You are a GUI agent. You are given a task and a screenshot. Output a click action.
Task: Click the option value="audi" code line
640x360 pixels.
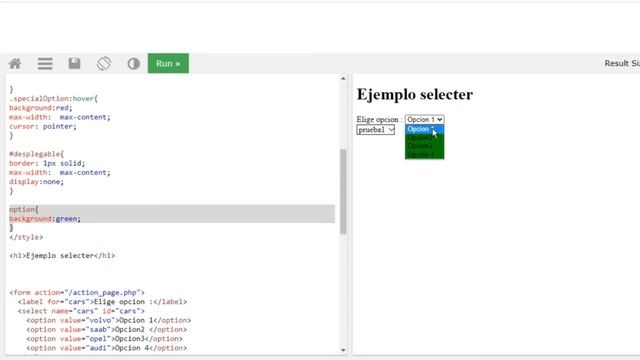point(107,348)
